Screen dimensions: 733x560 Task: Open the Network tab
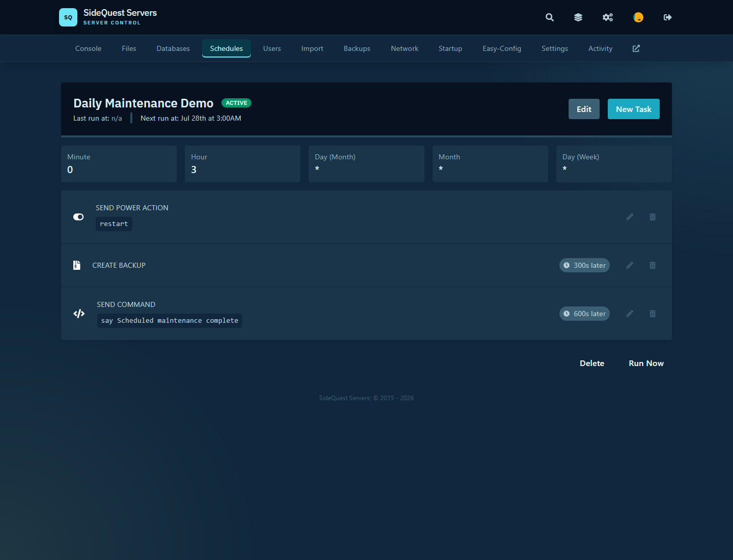point(405,48)
